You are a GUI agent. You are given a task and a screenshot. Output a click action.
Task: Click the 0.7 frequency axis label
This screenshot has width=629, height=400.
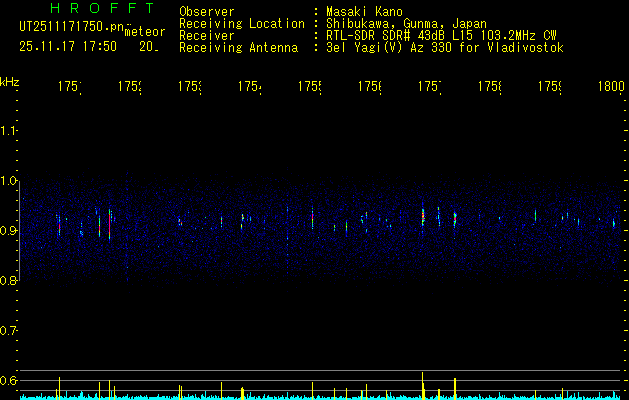pos(8,331)
